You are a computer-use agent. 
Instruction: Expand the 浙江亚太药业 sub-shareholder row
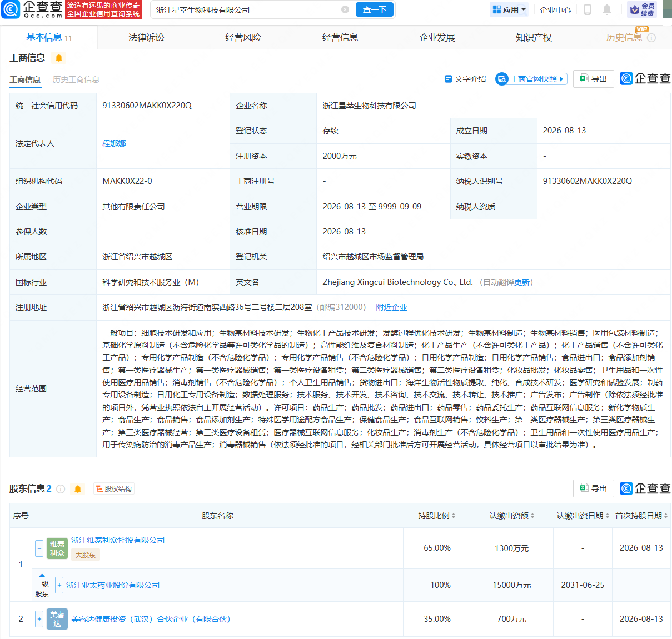point(59,585)
